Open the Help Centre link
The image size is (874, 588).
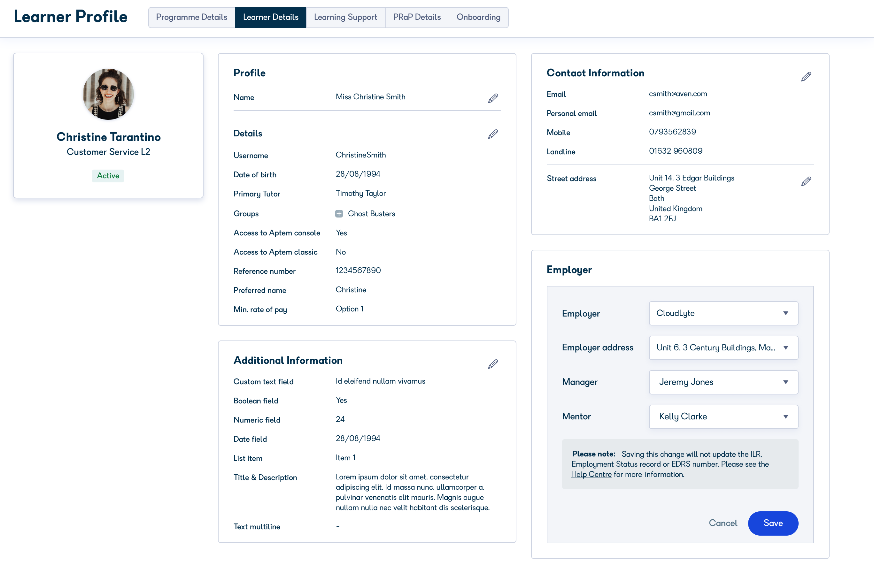[x=591, y=474]
